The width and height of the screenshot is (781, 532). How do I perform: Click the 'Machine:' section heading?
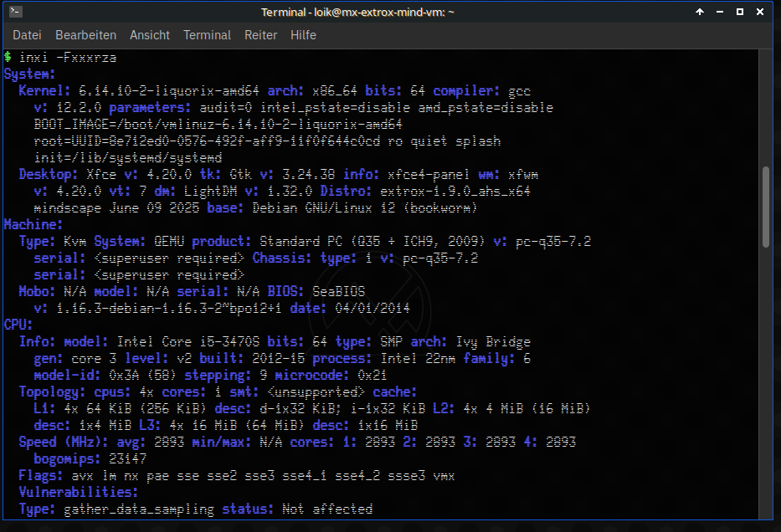33,225
